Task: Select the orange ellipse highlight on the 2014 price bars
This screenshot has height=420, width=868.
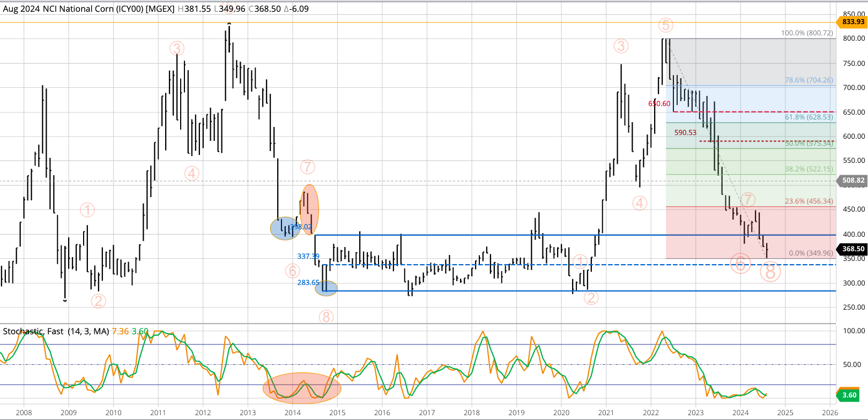Action: [x=309, y=209]
